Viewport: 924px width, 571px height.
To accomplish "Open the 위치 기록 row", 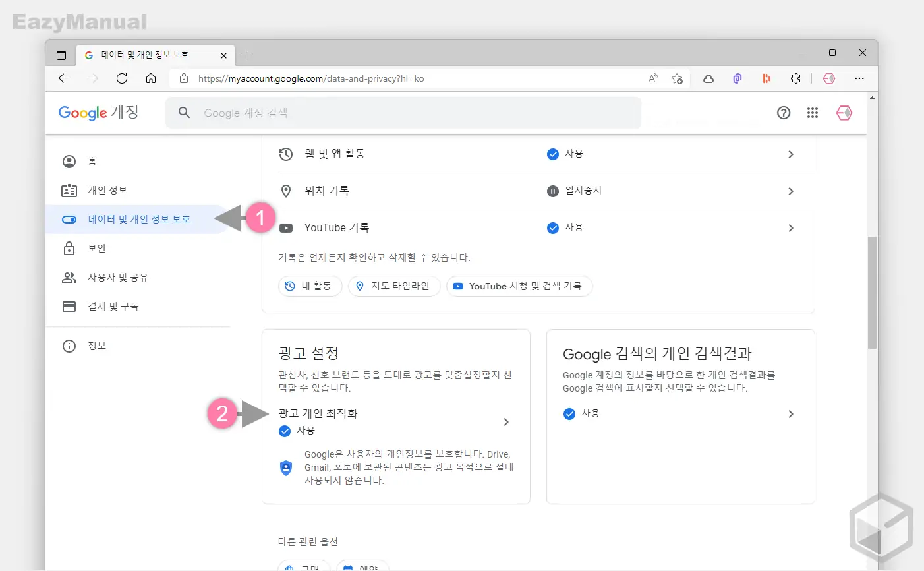I will pyautogui.click(x=538, y=191).
